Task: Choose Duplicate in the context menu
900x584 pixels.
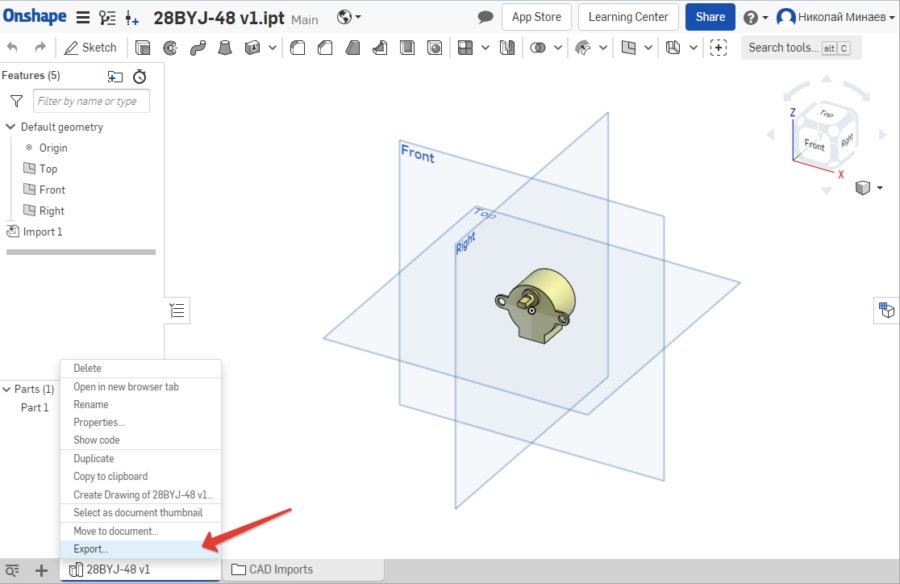Action: pos(141,459)
